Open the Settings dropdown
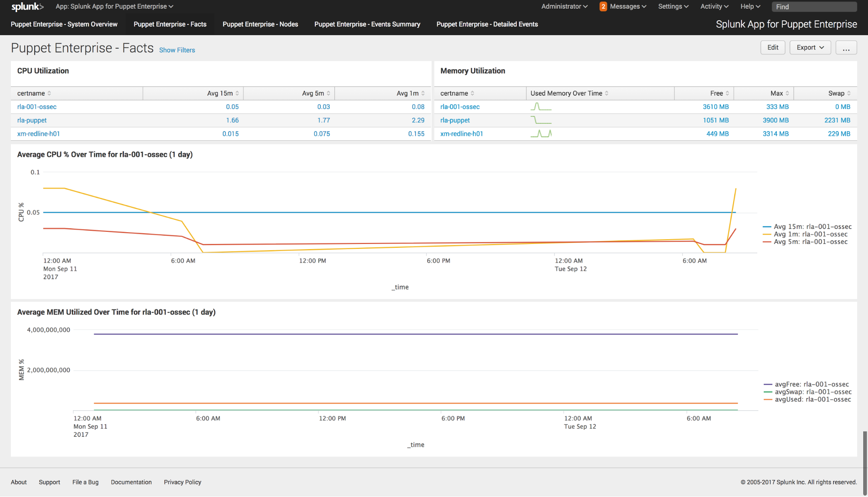 [x=673, y=7]
